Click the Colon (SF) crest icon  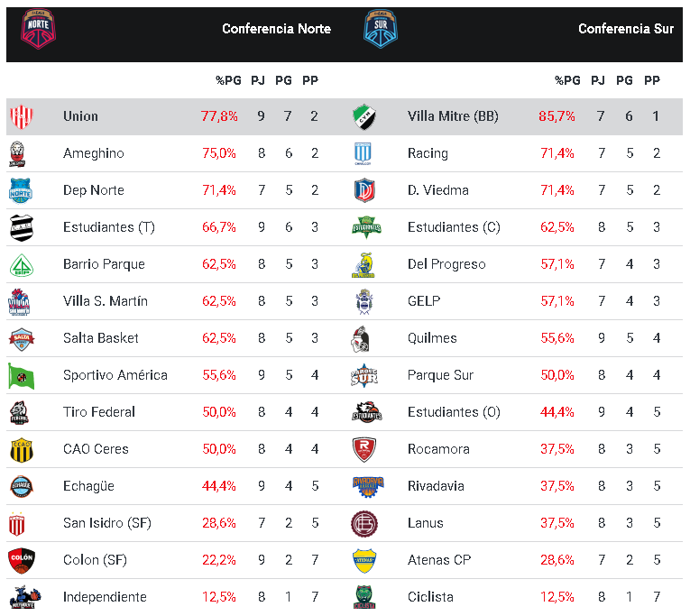coord(21,560)
